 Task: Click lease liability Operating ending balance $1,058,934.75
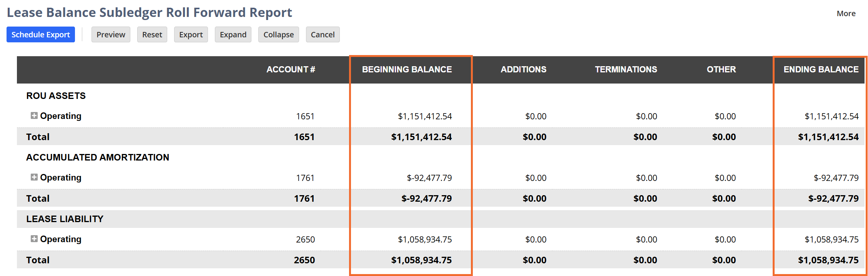tap(831, 239)
